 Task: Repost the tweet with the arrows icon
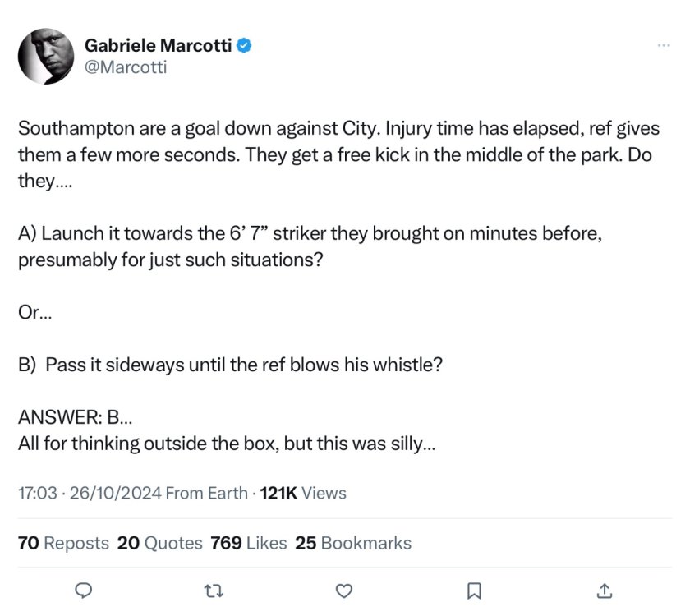pyautogui.click(x=215, y=590)
